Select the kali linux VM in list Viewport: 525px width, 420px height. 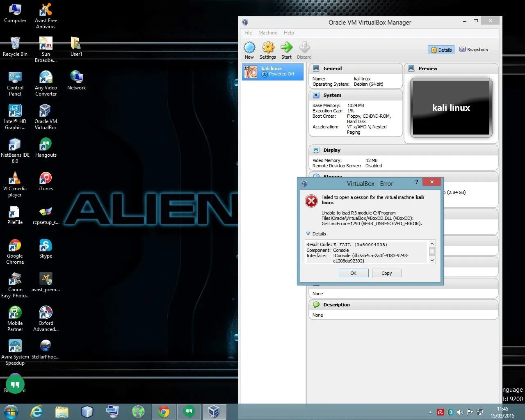(x=273, y=71)
